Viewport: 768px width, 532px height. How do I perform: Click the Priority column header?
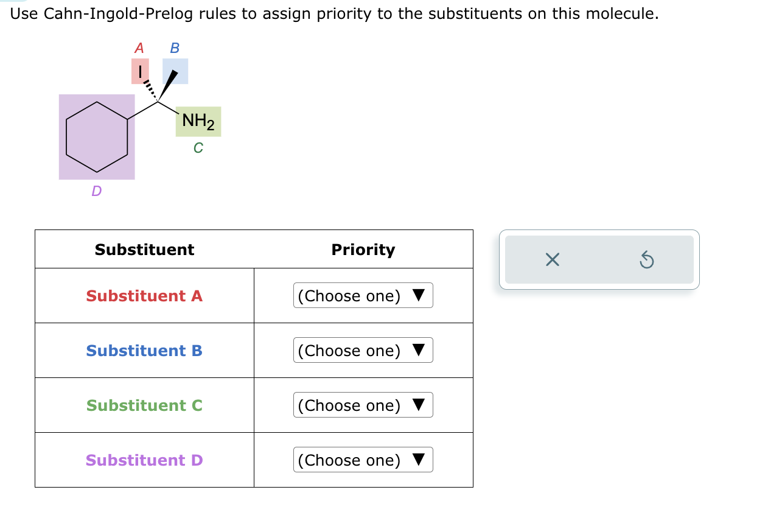[363, 250]
